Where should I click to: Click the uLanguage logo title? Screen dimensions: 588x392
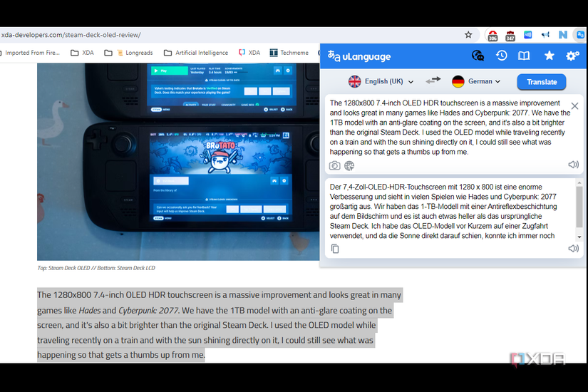pos(359,56)
